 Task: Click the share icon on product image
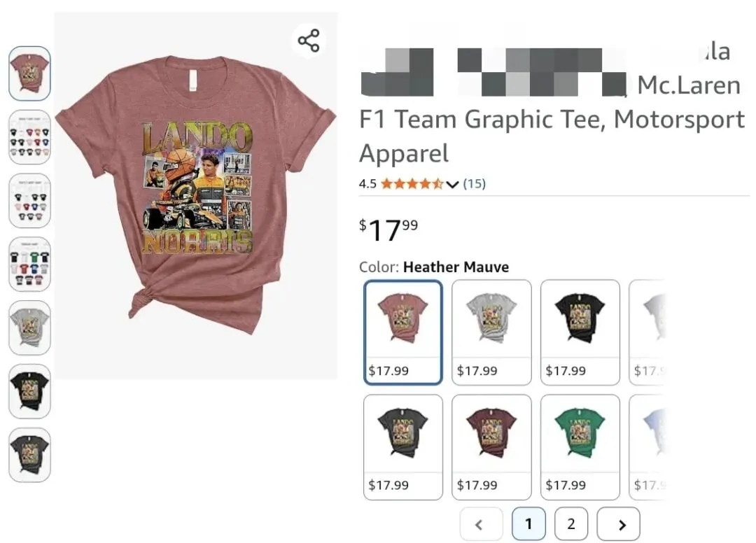(x=309, y=41)
